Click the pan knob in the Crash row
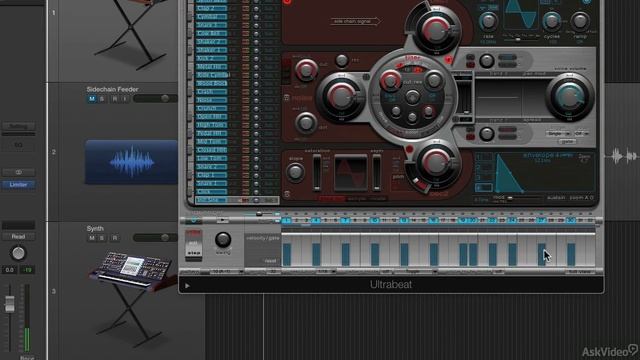640x360 pixels. coord(256,92)
